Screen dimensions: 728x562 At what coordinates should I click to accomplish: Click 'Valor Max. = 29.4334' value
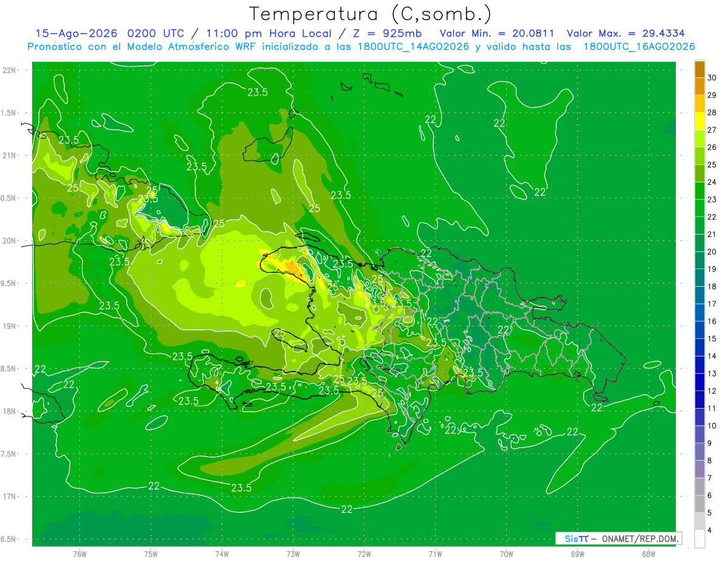626,33
